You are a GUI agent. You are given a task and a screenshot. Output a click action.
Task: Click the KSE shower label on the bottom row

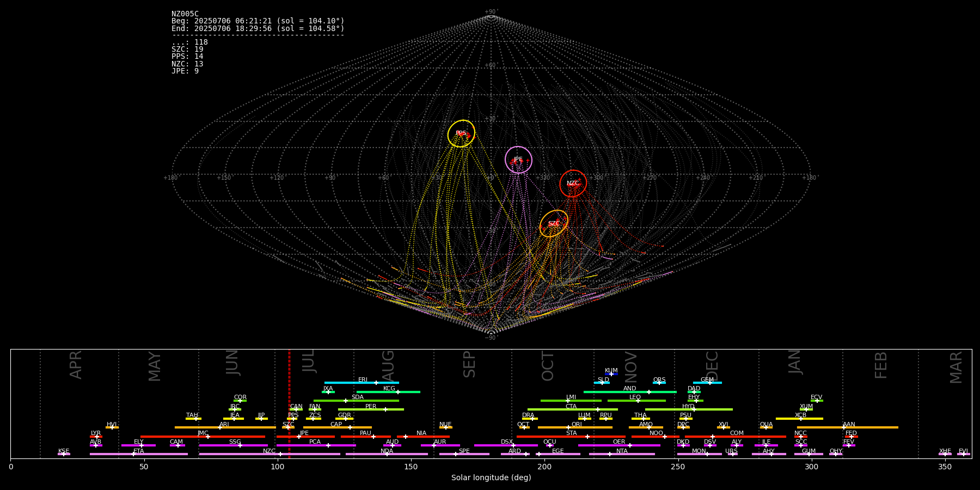coord(64,451)
